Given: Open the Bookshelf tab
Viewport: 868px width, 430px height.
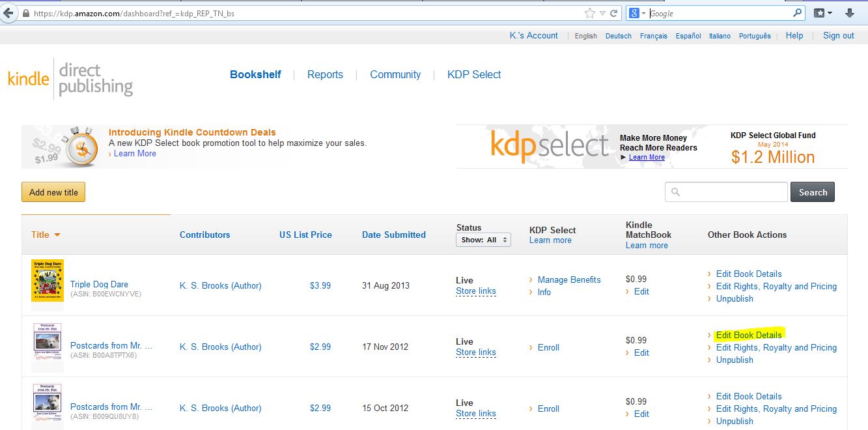Looking at the screenshot, I should 255,74.
